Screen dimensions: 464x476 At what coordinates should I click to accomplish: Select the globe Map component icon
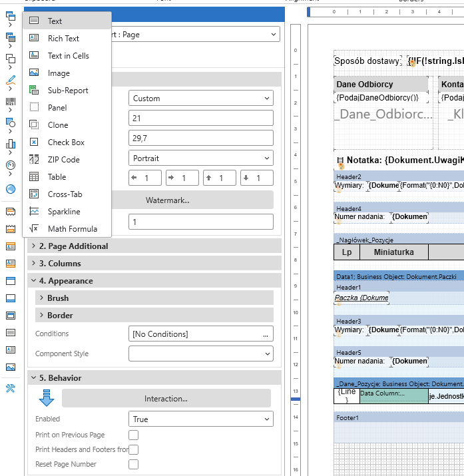[10, 188]
